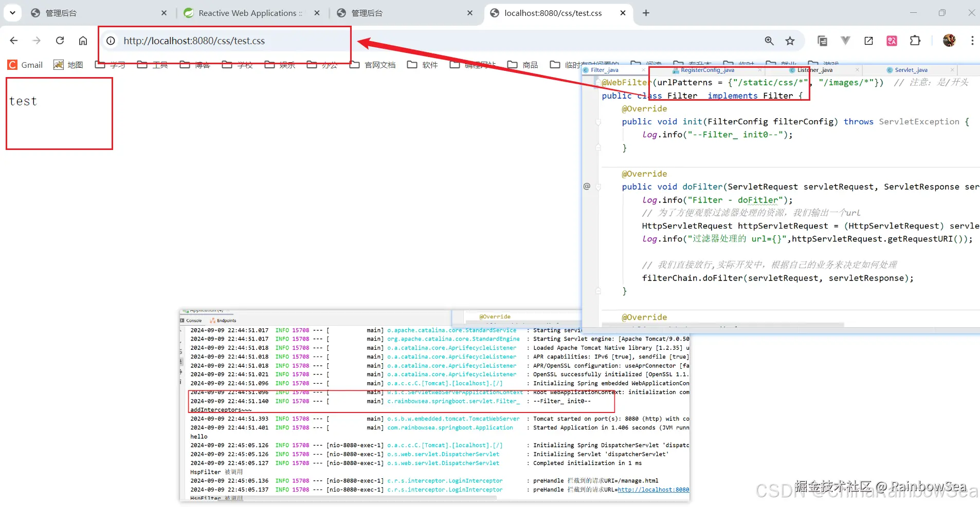Open the Gmail bookmark

coord(25,65)
